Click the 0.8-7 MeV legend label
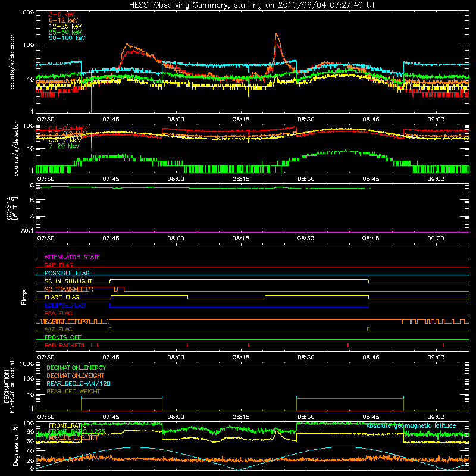The image size is (476, 476). (x=65, y=140)
